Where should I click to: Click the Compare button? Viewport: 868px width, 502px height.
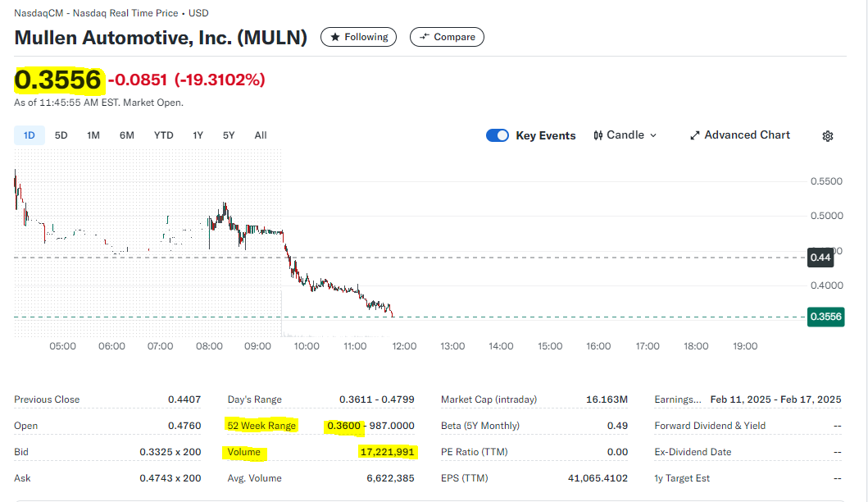[x=447, y=37]
